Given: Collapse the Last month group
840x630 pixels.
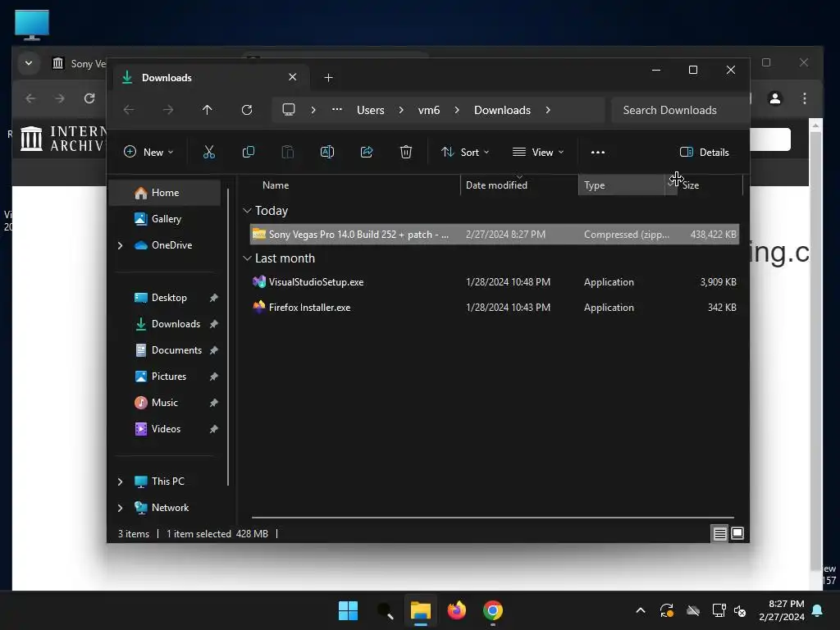Looking at the screenshot, I should click(x=247, y=258).
